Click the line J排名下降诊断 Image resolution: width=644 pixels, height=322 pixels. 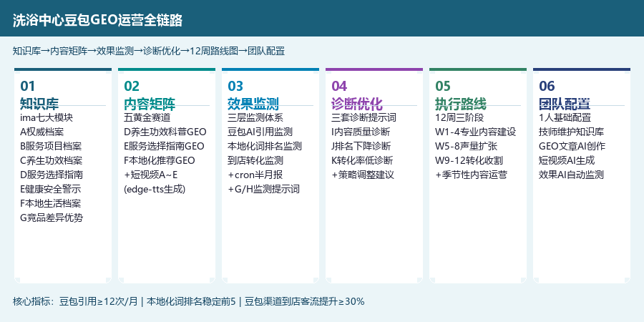coord(361,146)
